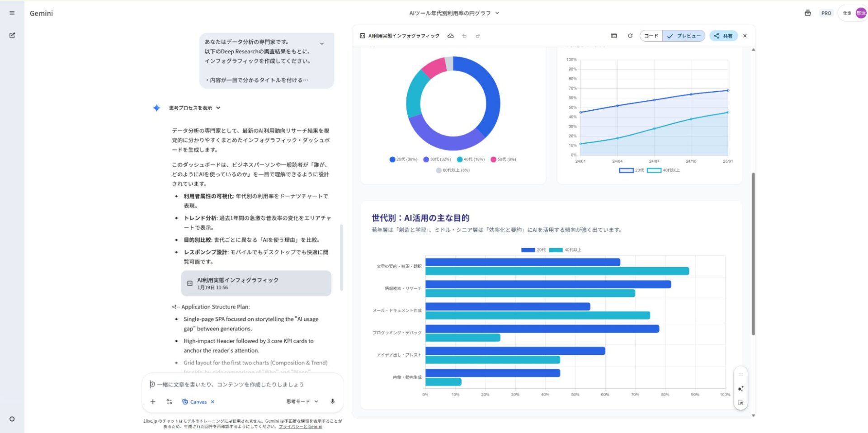Open the 思考モード dropdown

point(300,401)
